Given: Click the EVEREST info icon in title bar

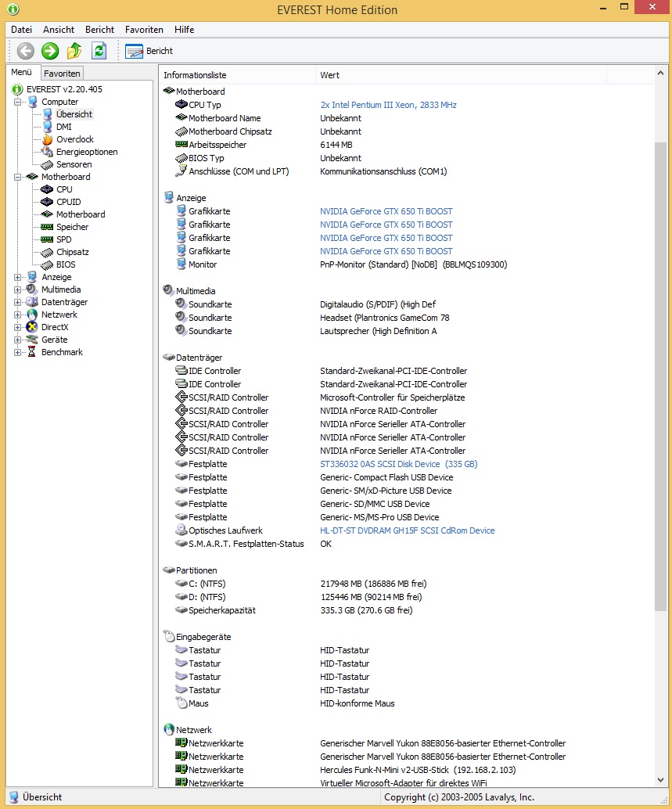Looking at the screenshot, I should (x=13, y=9).
